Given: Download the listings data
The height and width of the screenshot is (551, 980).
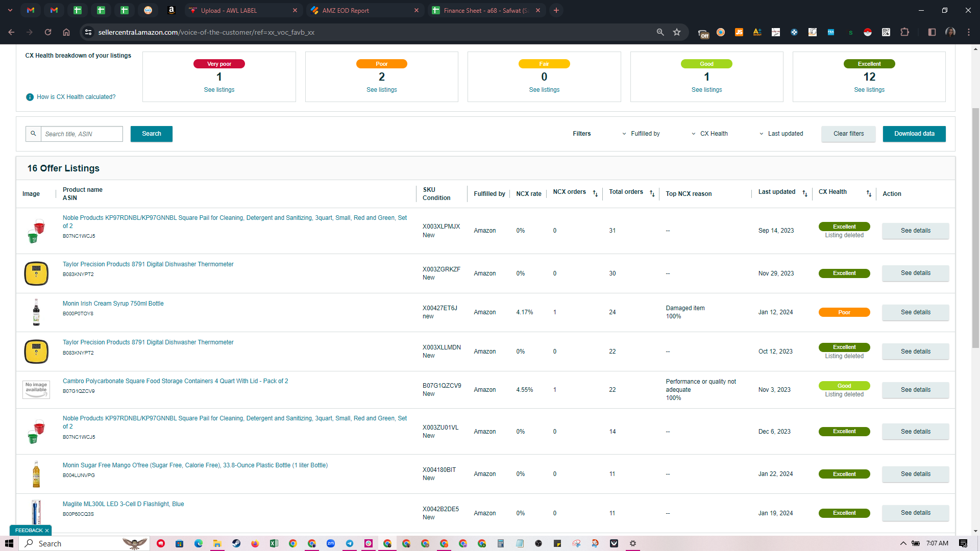Looking at the screenshot, I should point(914,134).
